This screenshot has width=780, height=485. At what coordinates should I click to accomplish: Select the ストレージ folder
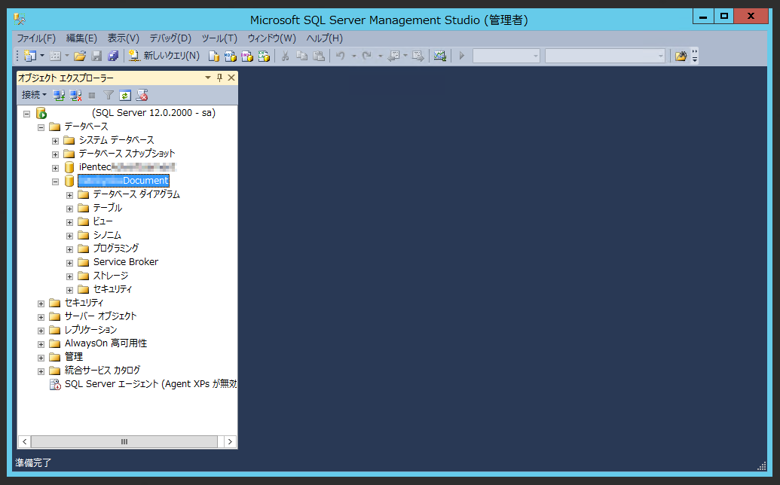pyautogui.click(x=110, y=276)
